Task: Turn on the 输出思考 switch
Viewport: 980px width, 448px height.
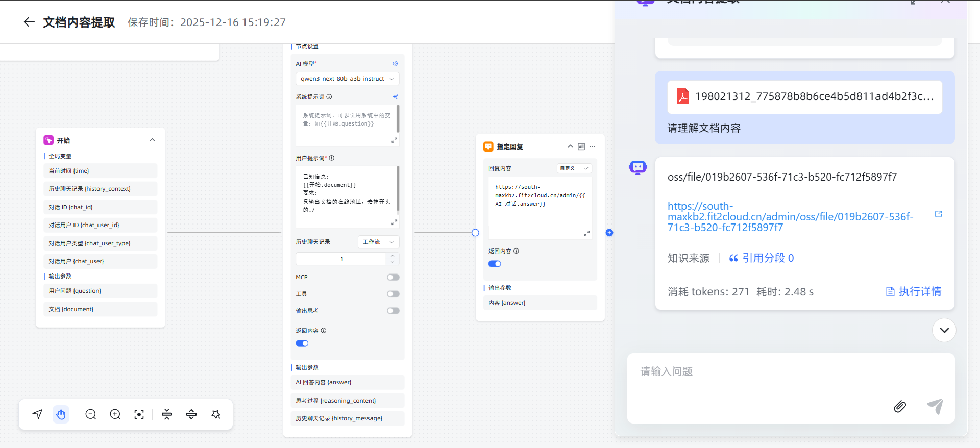Action: point(393,311)
